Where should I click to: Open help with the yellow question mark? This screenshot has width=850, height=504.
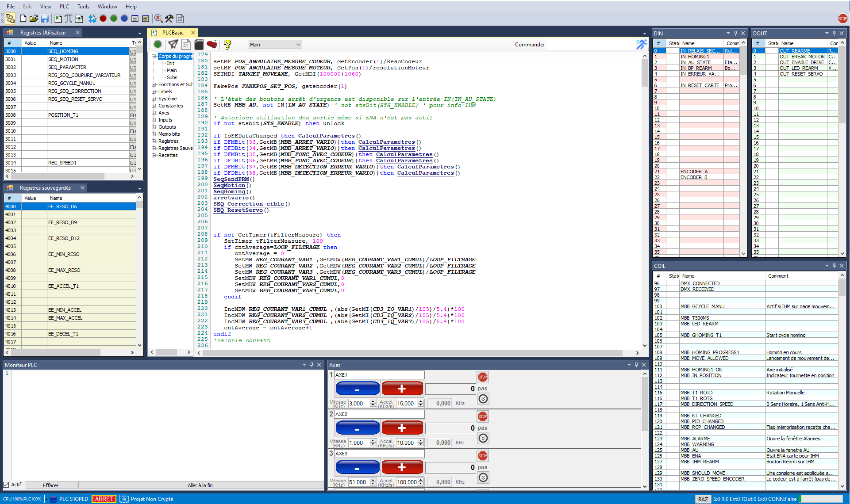(x=227, y=44)
